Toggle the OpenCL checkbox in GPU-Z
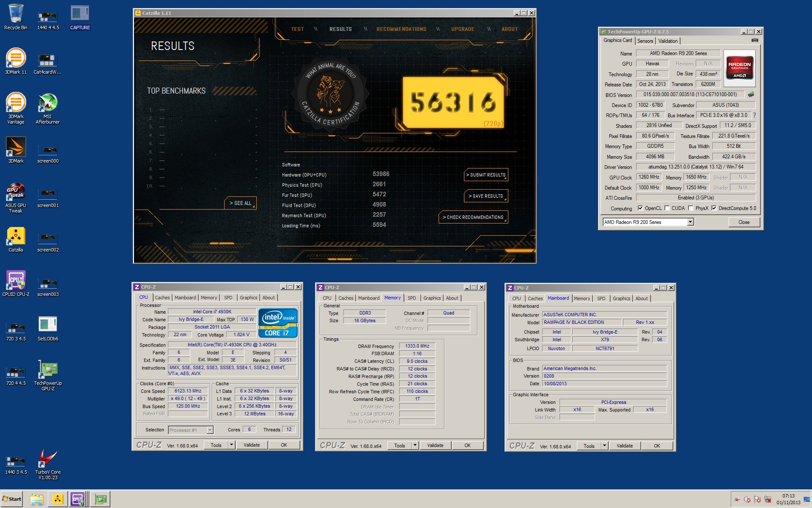This screenshot has width=812, height=508. pyautogui.click(x=640, y=208)
